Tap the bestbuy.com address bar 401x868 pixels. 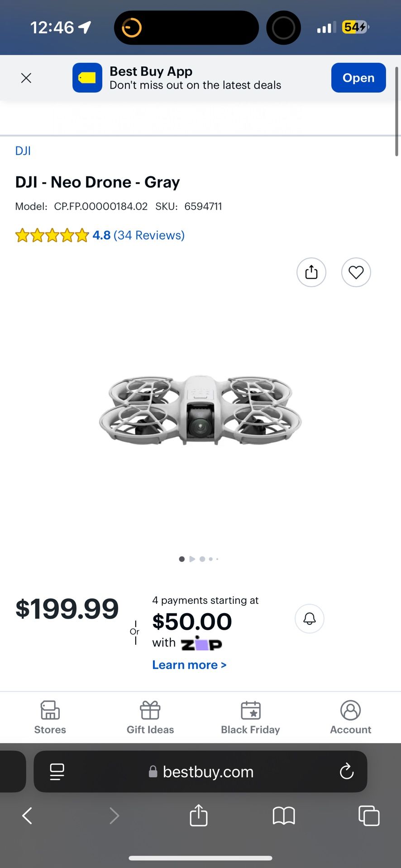click(201, 772)
